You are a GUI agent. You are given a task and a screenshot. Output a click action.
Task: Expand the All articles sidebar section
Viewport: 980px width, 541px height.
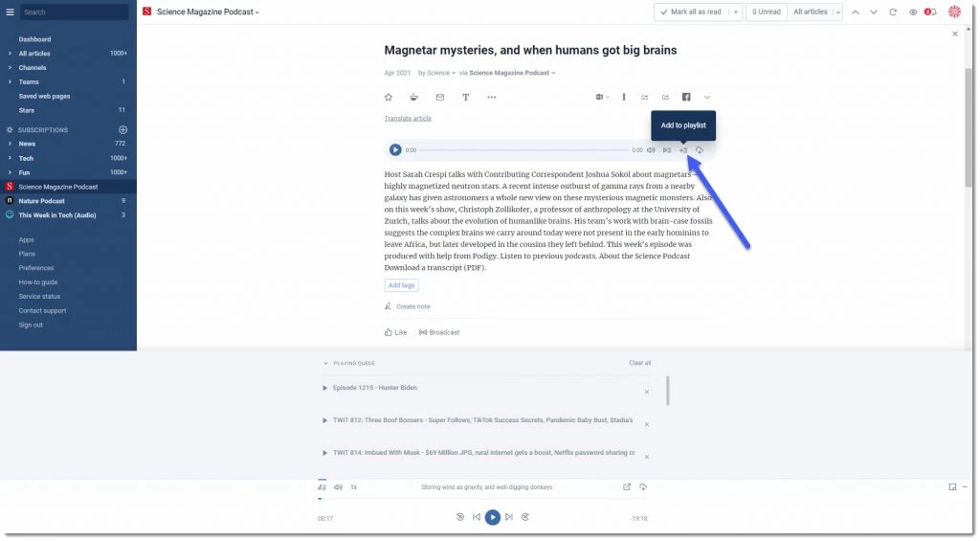[10, 54]
